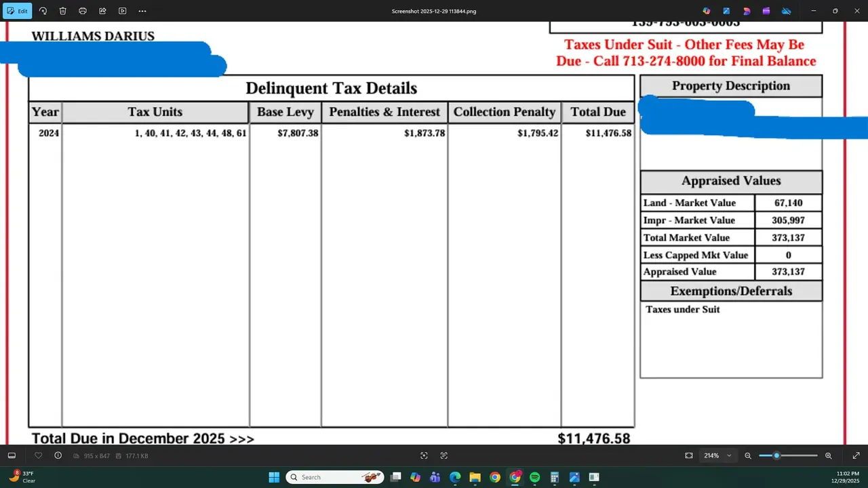
Task: Click the file name Screenshot 2025-12-29 113844.png
Action: pos(434,12)
